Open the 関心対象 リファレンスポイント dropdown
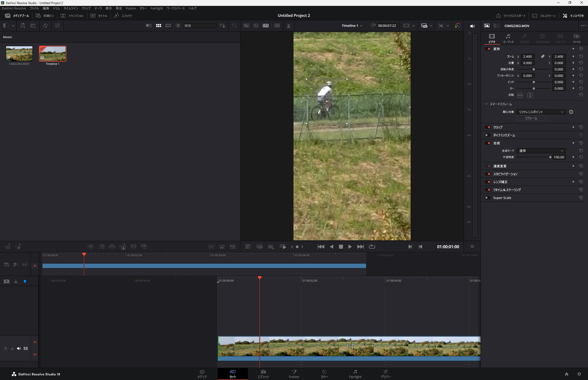This screenshot has height=380, width=588. coord(541,112)
